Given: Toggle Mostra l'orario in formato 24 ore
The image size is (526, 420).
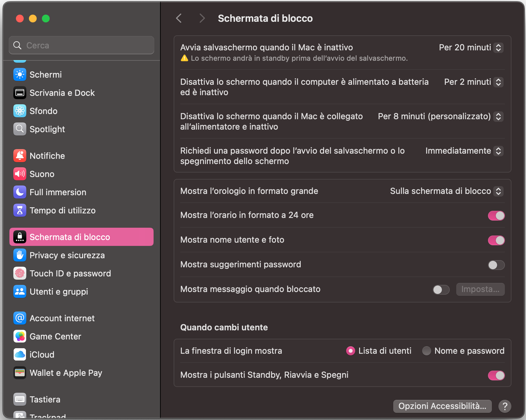Looking at the screenshot, I should pos(496,215).
